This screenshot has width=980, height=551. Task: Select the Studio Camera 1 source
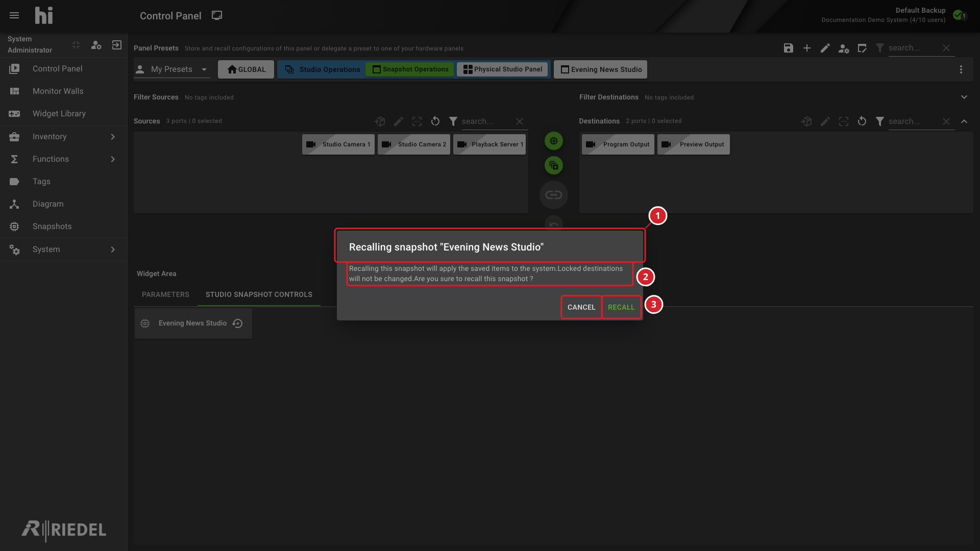coord(338,144)
